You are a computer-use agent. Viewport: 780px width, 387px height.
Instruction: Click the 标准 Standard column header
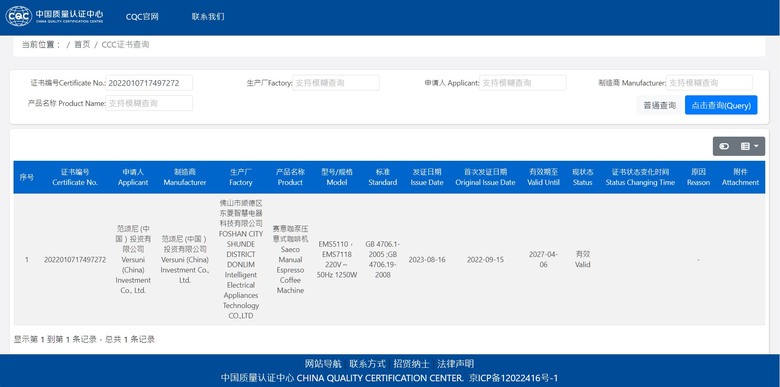(383, 177)
